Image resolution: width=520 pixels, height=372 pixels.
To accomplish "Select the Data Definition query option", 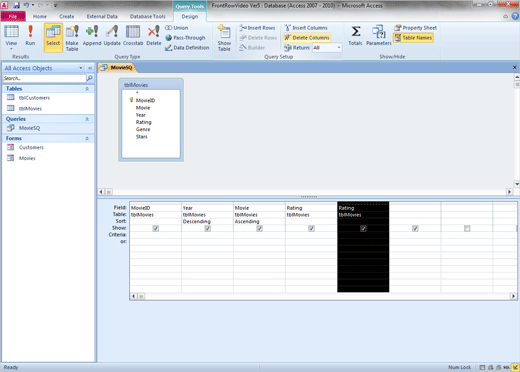I will pos(187,48).
